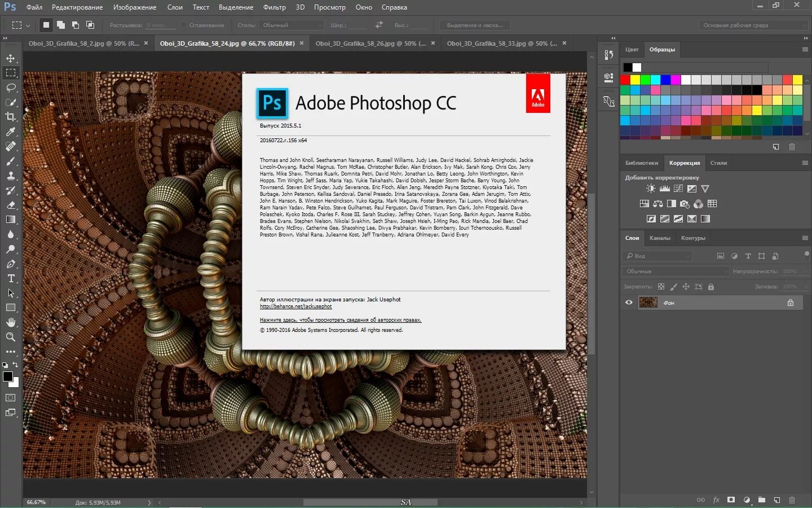The height and width of the screenshot is (508, 812).
Task: Switch to the Стили tab
Action: pyautogui.click(x=718, y=163)
